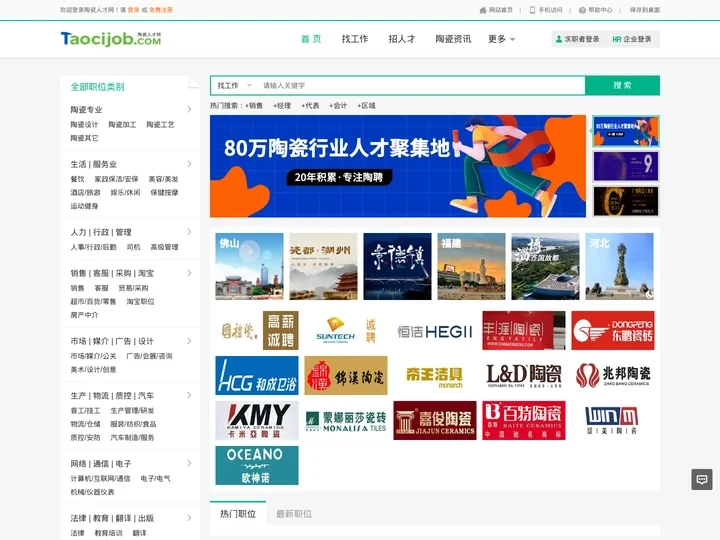
Task: Expand the 人力 | 行政 | 管理 category arrow
Action: pos(189,232)
